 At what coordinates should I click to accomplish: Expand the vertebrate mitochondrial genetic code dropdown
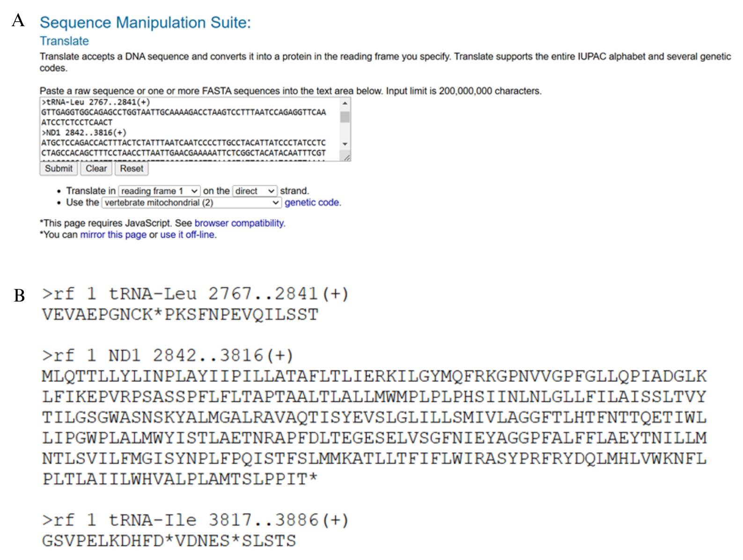[x=191, y=203]
